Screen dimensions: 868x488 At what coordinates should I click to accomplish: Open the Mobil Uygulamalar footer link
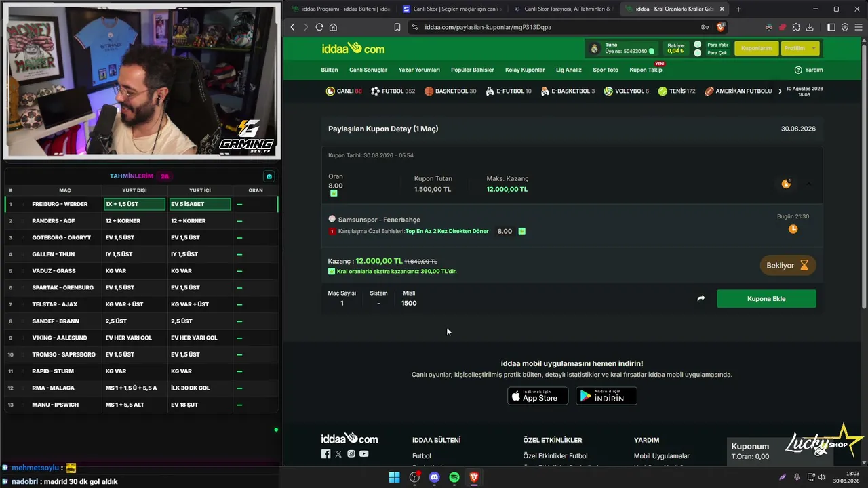tap(662, 456)
